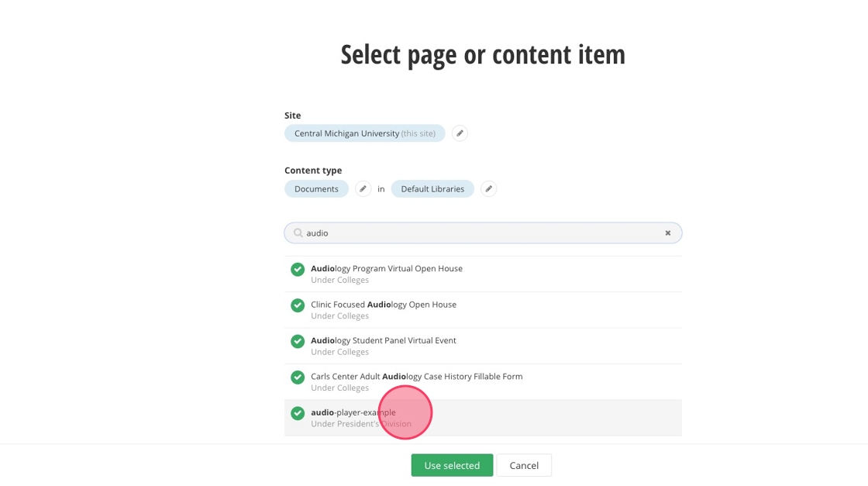Click into the audio search text field
Screen dimensions: 868x486
(x=480, y=233)
